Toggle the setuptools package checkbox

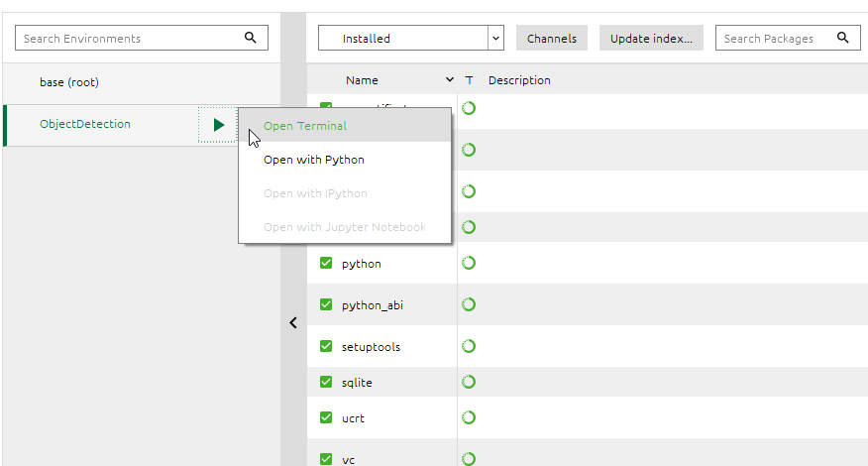click(326, 347)
